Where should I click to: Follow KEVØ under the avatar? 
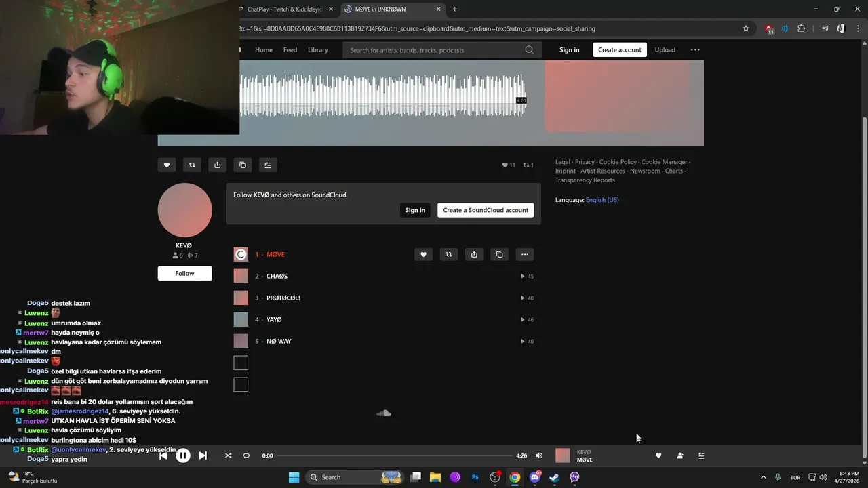[184, 273]
